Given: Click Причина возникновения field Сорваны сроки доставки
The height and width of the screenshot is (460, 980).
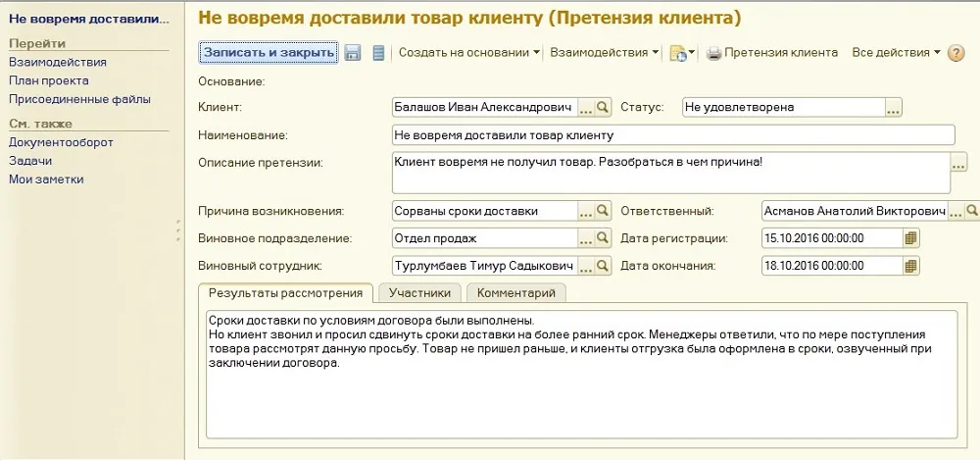Looking at the screenshot, I should pos(484,212).
